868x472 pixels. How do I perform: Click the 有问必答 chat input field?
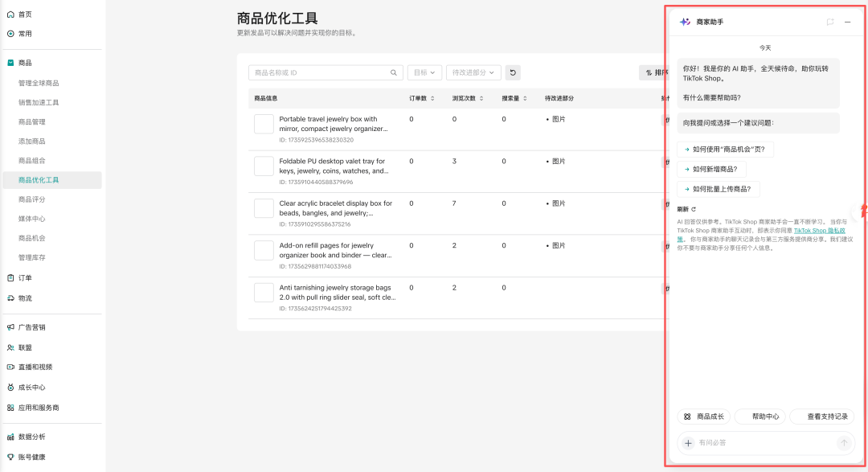click(x=767, y=442)
